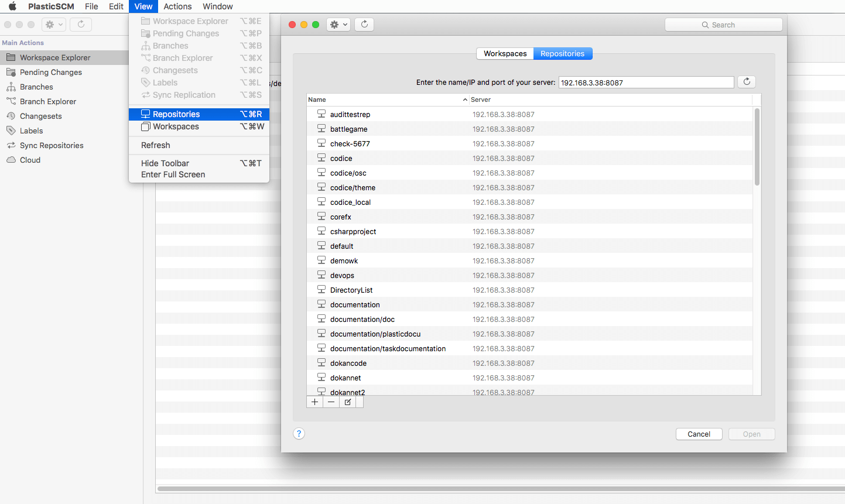Select the dokannet repository row
Screen dimensions: 845x504
(x=529, y=378)
